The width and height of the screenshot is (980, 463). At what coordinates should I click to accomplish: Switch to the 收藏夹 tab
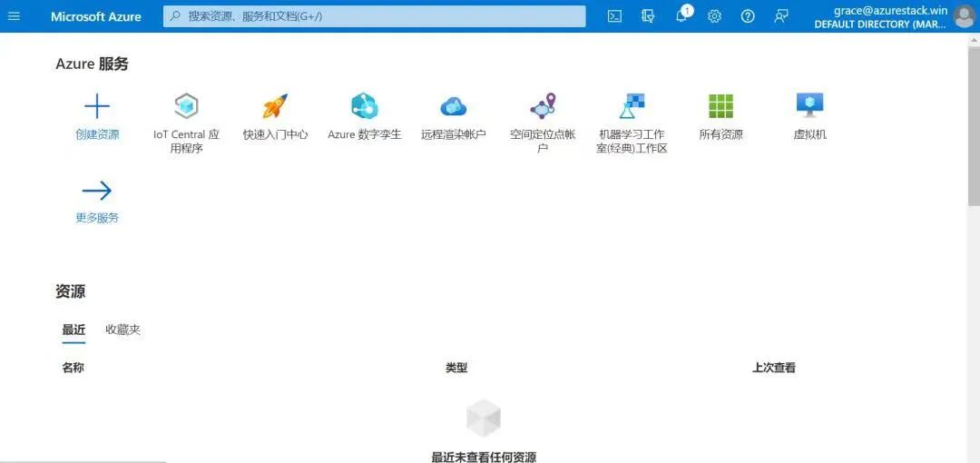pos(122,330)
